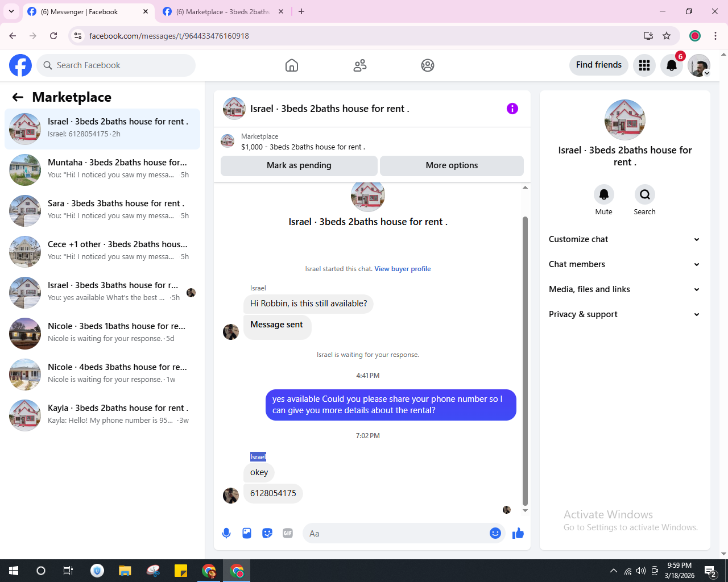Click the listing house thumbnail in right panel
The height and width of the screenshot is (582, 728).
[625, 120]
